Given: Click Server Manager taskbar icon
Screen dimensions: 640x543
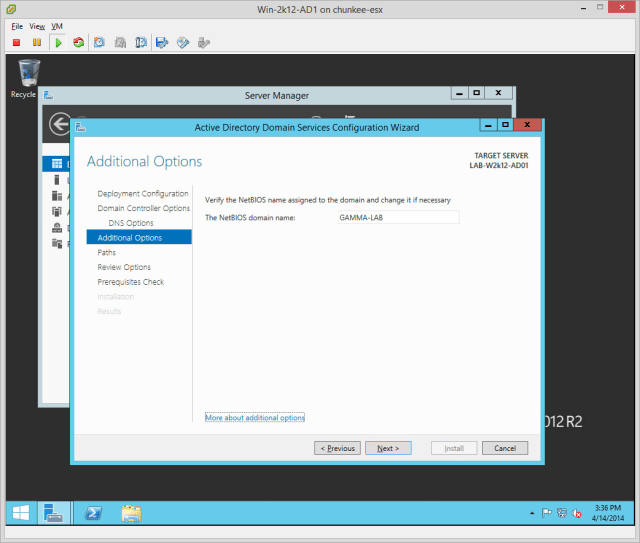Looking at the screenshot, I should (x=53, y=513).
